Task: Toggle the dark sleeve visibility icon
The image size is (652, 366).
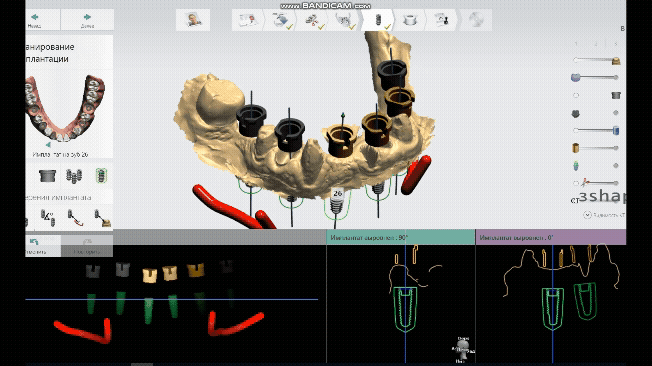Action: coord(616,95)
